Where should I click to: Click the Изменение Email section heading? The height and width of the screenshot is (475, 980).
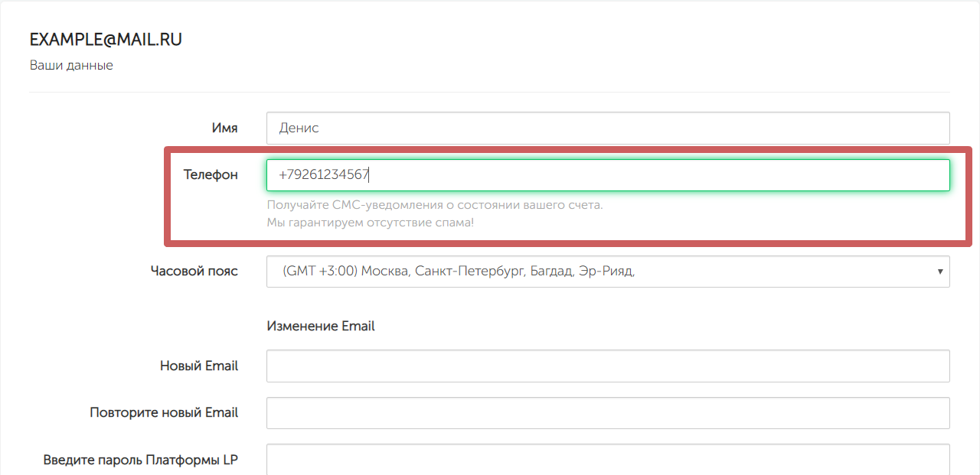(321, 326)
